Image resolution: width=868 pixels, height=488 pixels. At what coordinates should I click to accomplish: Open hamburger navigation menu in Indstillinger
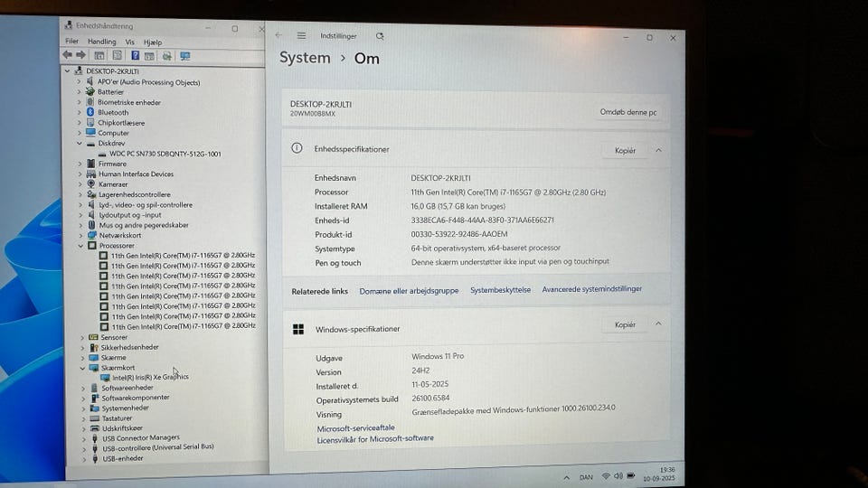301,35
